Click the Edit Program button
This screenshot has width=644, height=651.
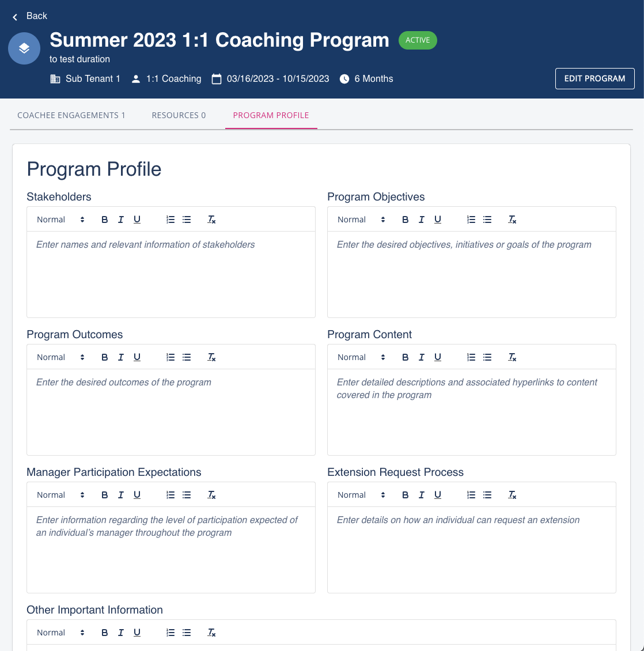click(594, 79)
